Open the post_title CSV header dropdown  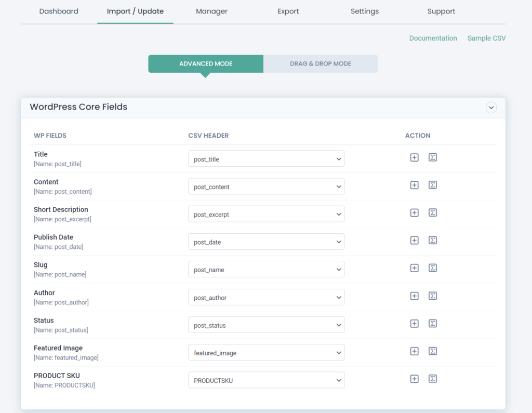pyautogui.click(x=267, y=159)
